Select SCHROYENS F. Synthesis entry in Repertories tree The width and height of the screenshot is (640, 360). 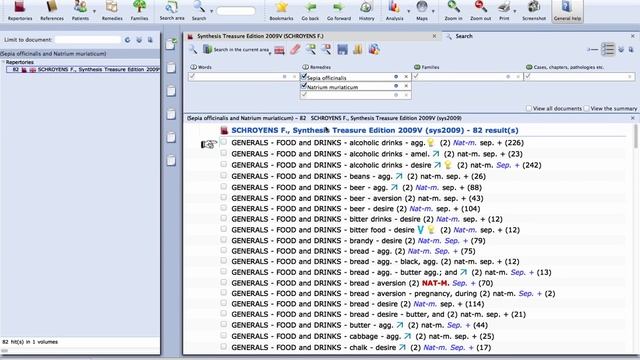[83, 70]
